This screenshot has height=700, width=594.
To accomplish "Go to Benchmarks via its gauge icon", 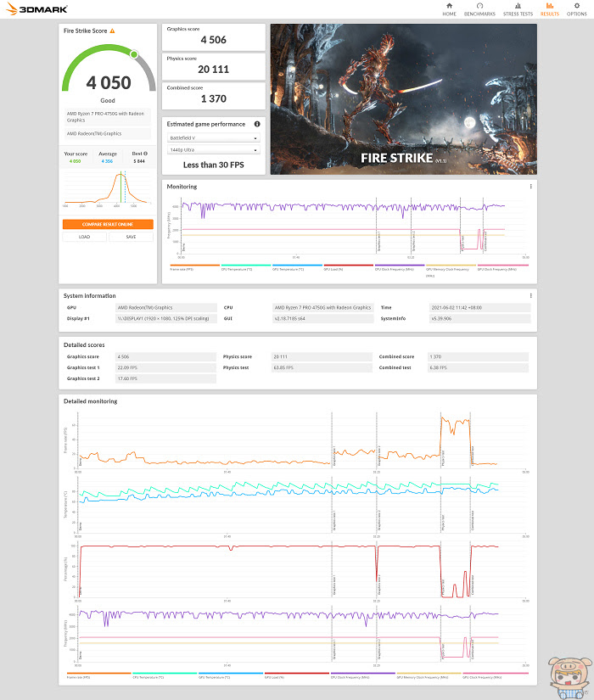I will coord(479,6).
